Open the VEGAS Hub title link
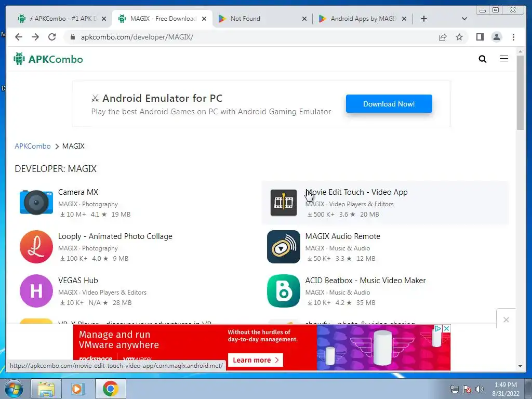Viewport: 532px width, 399px height. (78, 280)
